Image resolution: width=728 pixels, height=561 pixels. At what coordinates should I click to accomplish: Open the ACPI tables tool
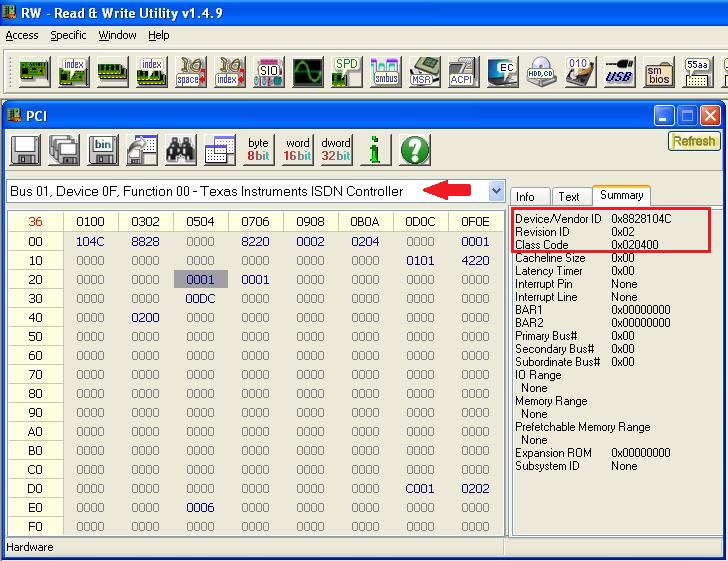pos(463,72)
